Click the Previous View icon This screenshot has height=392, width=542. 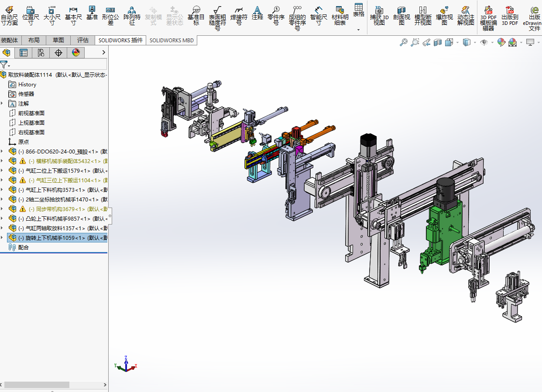[x=427, y=42]
